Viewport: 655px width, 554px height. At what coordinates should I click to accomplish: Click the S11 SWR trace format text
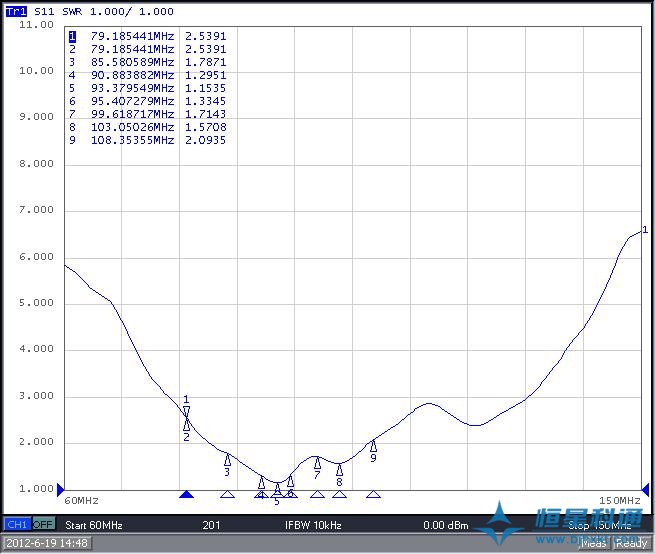pyautogui.click(x=103, y=11)
